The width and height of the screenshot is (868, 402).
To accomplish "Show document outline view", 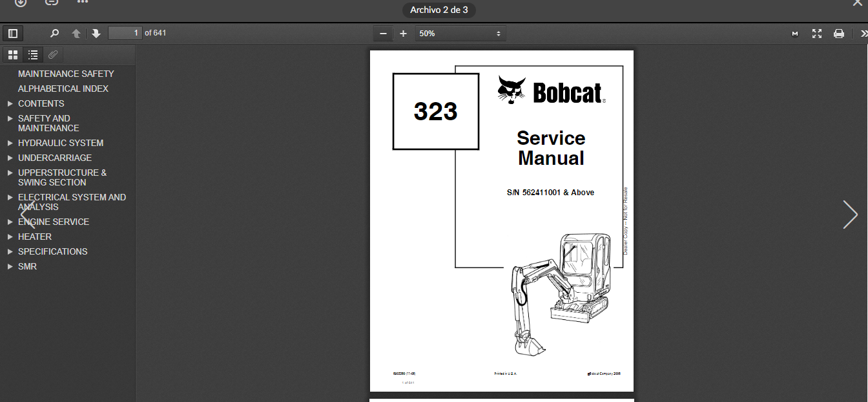I will tap(33, 55).
